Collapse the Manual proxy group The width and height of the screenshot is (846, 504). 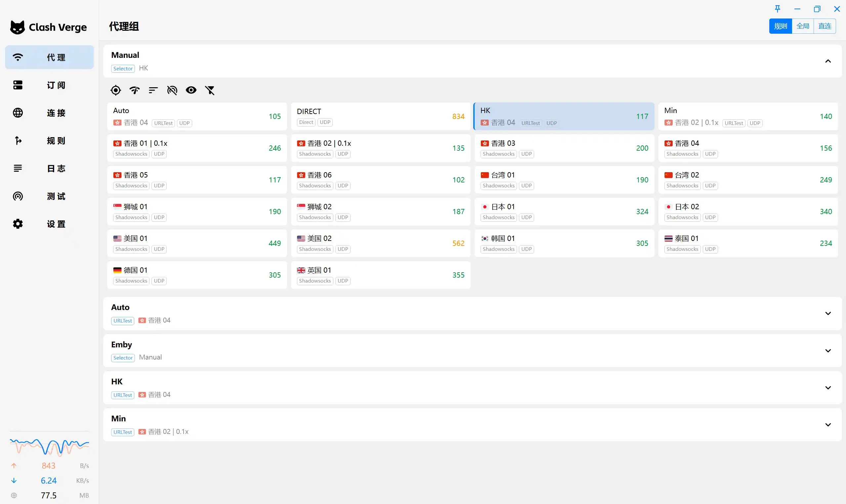[x=828, y=61]
